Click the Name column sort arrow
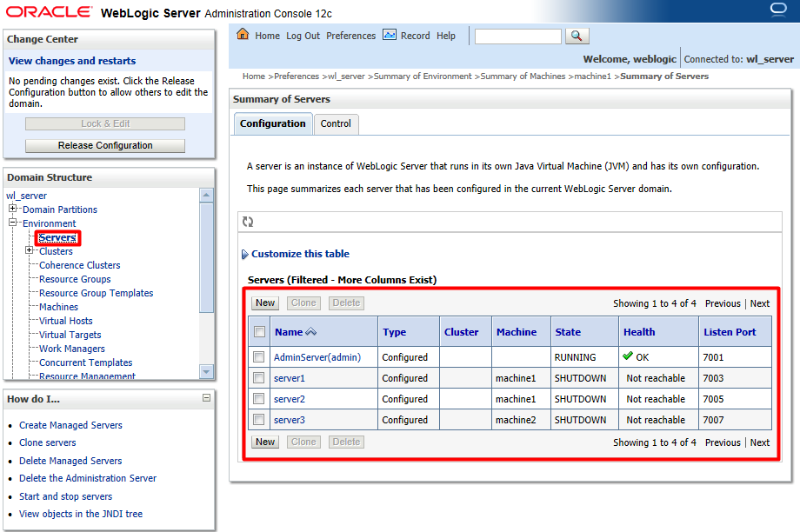 310,331
